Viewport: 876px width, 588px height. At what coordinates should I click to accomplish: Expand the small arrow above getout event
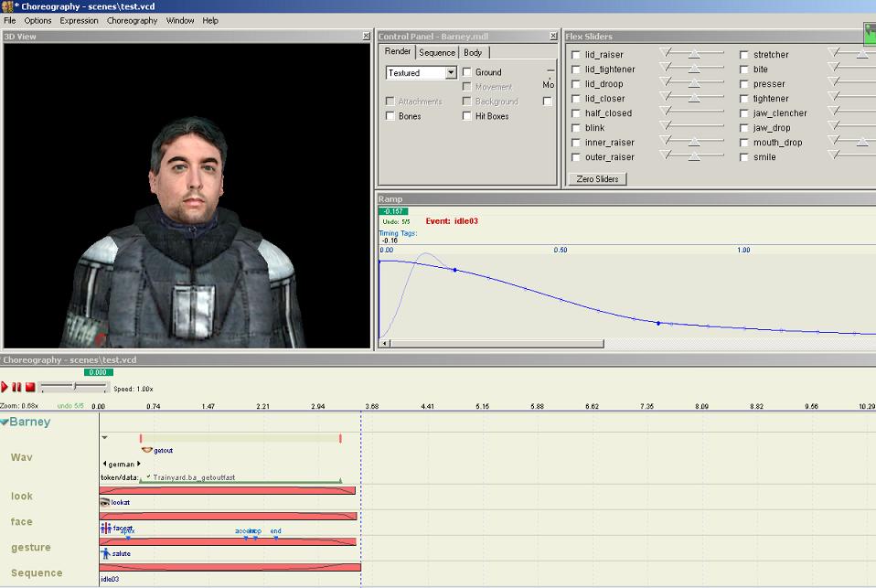[104, 438]
